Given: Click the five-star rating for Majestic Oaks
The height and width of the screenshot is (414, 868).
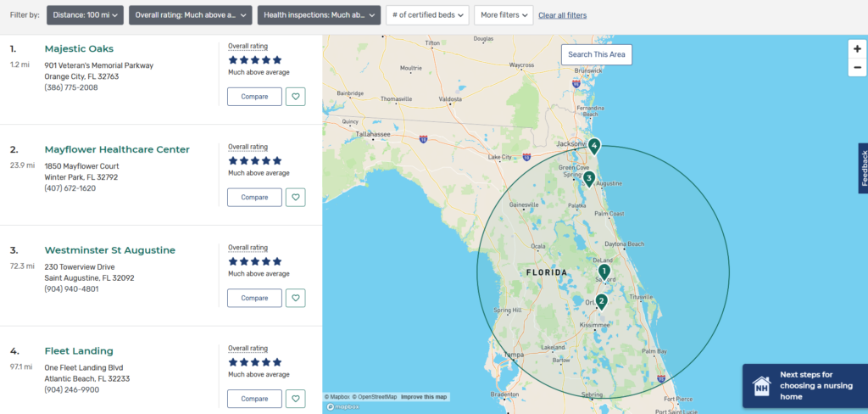Looking at the screenshot, I should 255,60.
